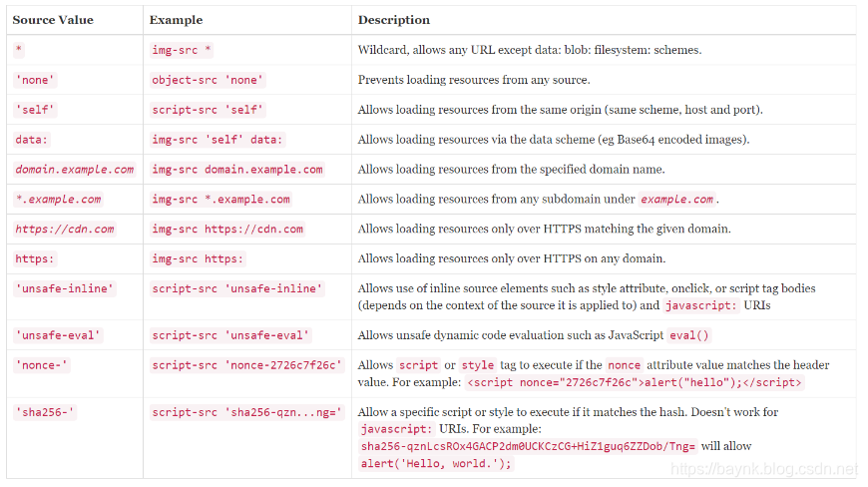Click the same-origin description text
Image resolution: width=868 pixels, height=487 pixels.
coord(561,110)
